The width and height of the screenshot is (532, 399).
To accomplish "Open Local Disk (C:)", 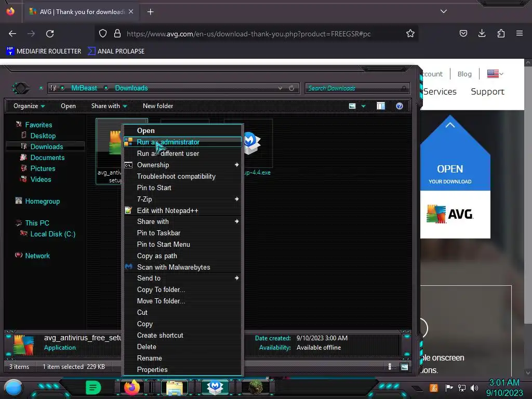I will pos(52,234).
